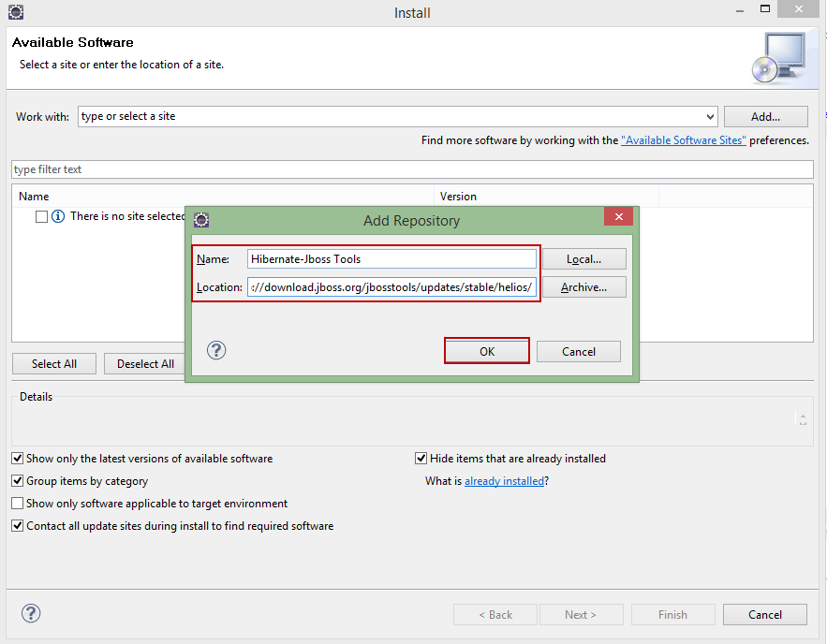Click the help icon in Add Repository dialog

[216, 349]
